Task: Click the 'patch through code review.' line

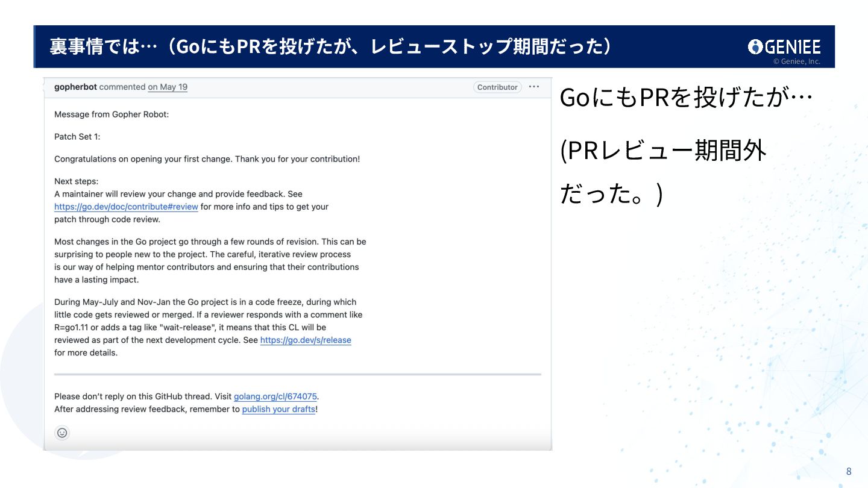Action: pos(107,219)
